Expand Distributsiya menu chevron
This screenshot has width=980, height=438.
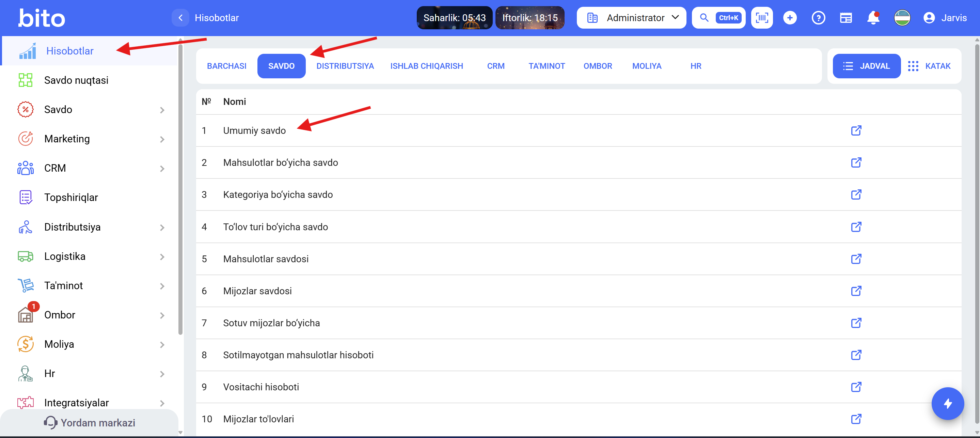tap(162, 227)
